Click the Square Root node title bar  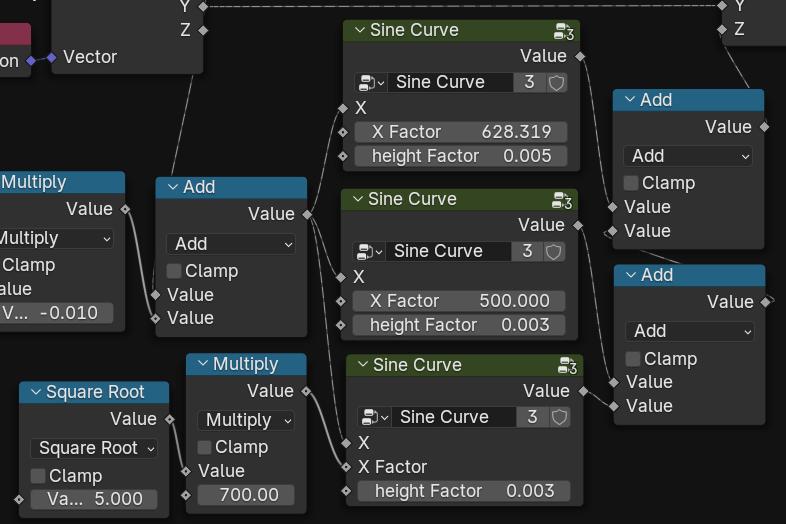[x=100, y=393]
